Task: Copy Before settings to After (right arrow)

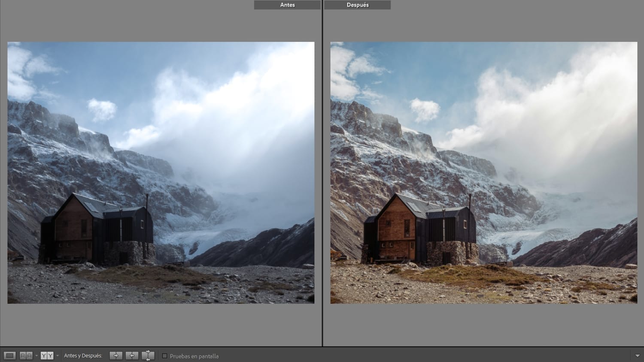Action: click(115, 356)
